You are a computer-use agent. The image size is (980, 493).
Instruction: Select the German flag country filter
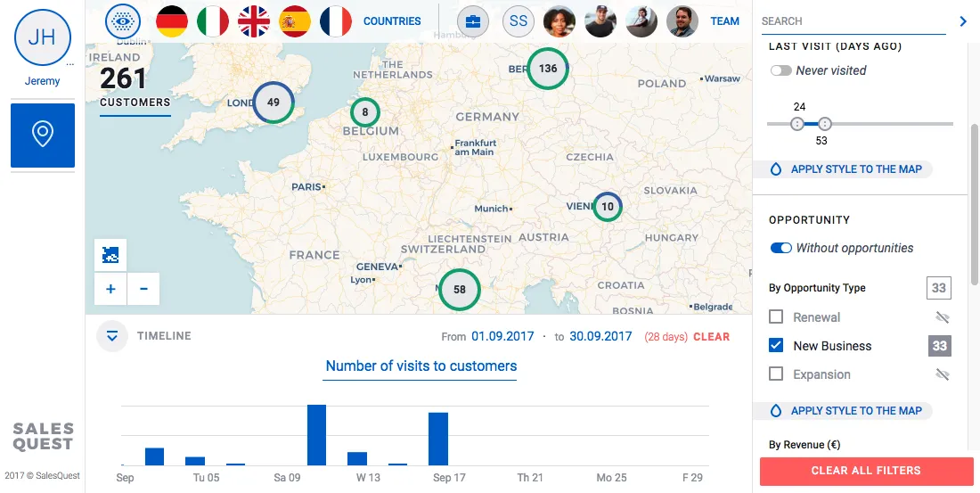click(x=172, y=21)
